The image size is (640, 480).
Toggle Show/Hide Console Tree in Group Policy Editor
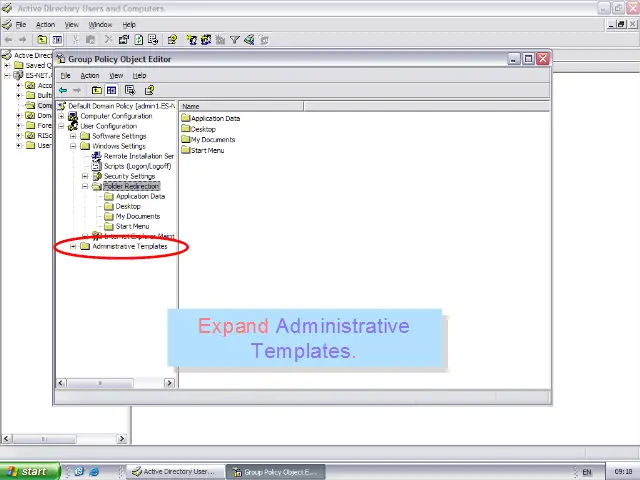(111, 90)
